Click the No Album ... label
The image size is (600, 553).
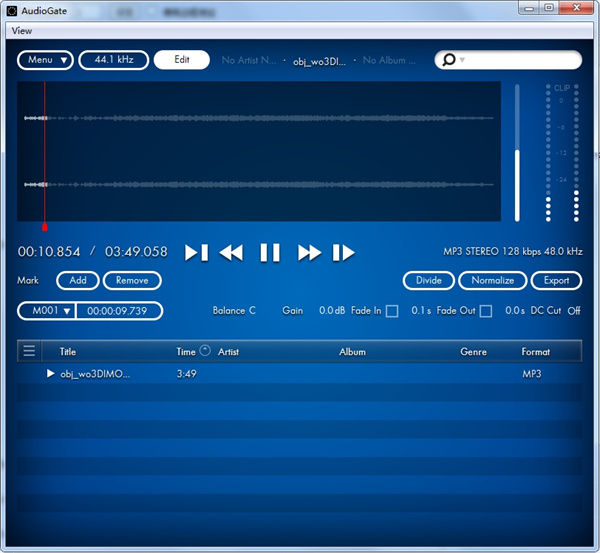coord(389,60)
